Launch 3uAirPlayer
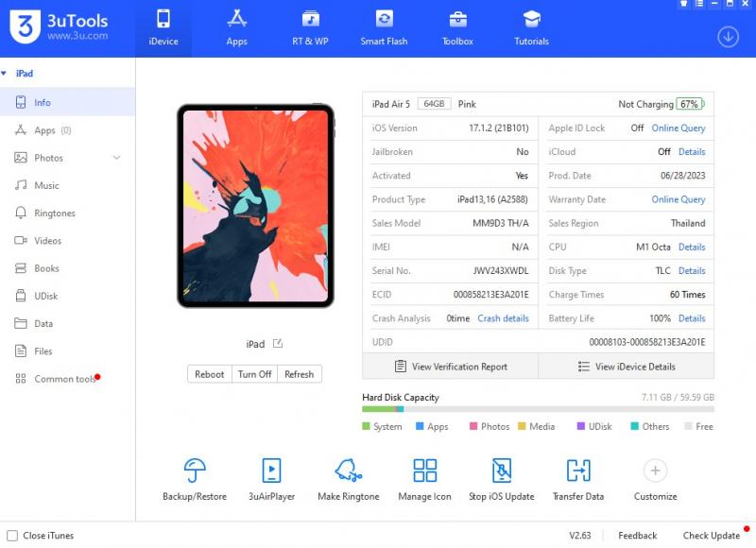Viewport: 756px width, 548px height. (271, 479)
